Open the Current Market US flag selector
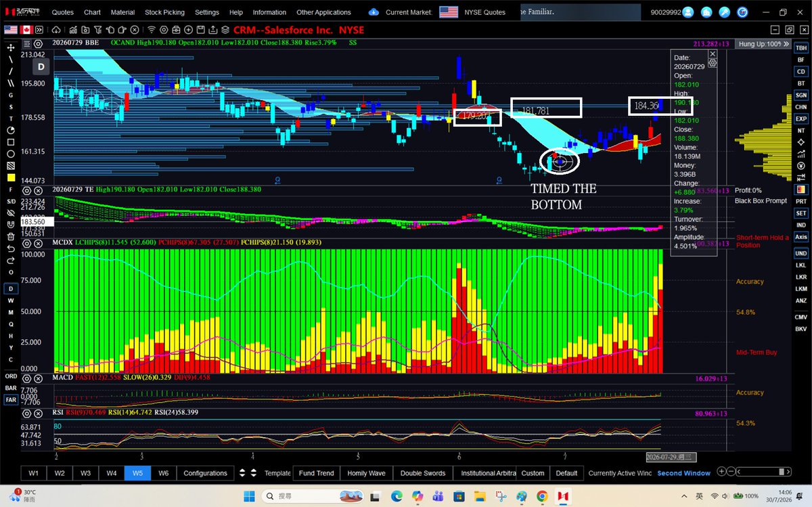Screen dimensions: 812x507 (448, 12)
